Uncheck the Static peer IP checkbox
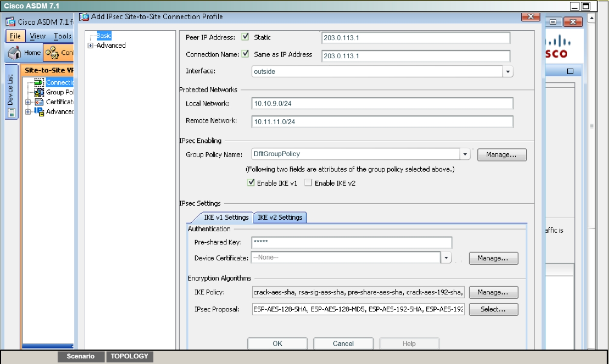609x364 pixels. point(245,37)
